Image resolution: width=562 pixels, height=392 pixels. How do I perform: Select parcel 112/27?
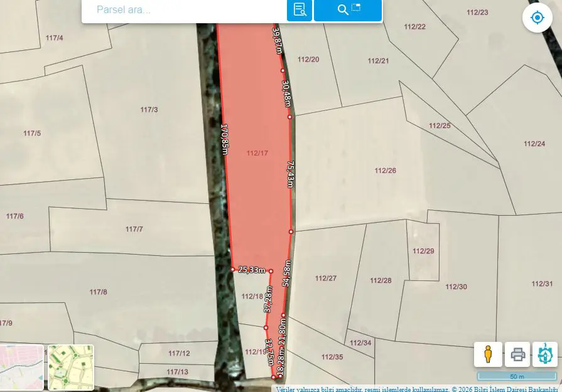(326, 278)
